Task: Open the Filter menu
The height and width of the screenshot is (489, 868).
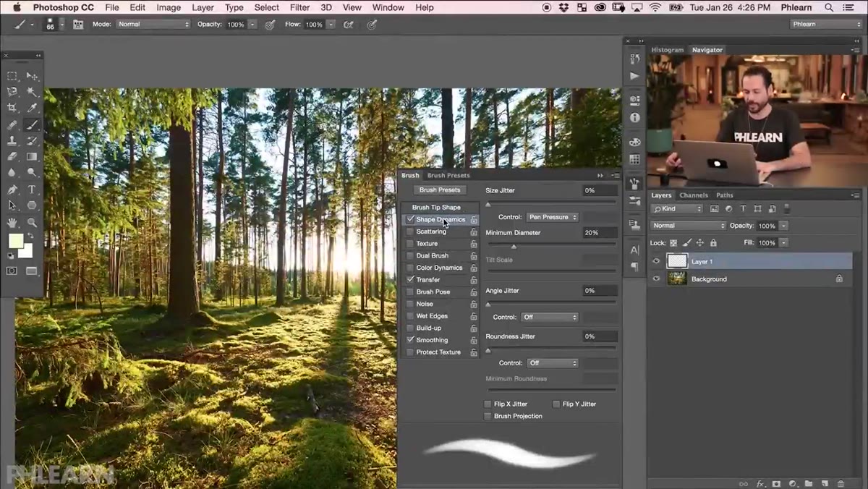Action: click(299, 7)
